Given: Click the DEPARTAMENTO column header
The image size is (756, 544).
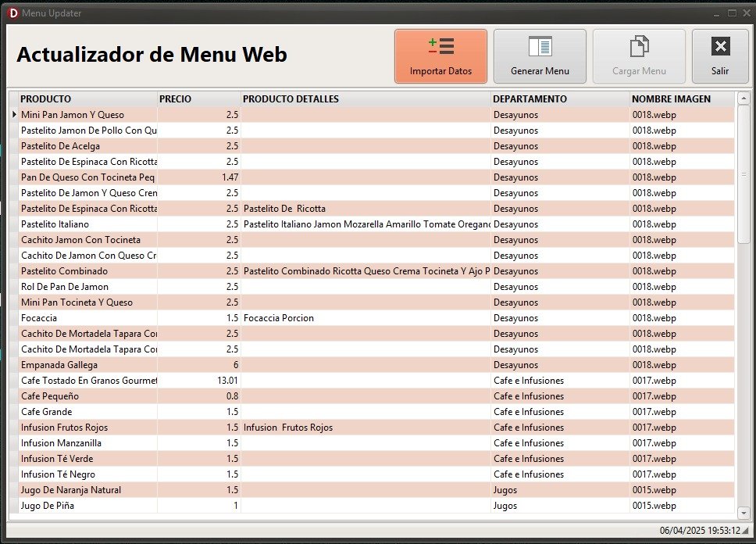Looking at the screenshot, I should [x=559, y=99].
